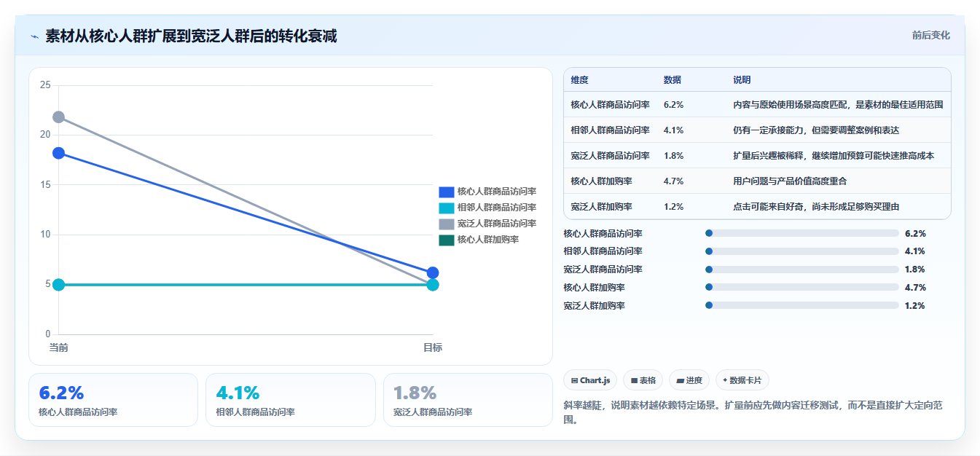This screenshot has height=456, width=980.
Task: Click the 25 y-axis tick label
Action: 45,85
